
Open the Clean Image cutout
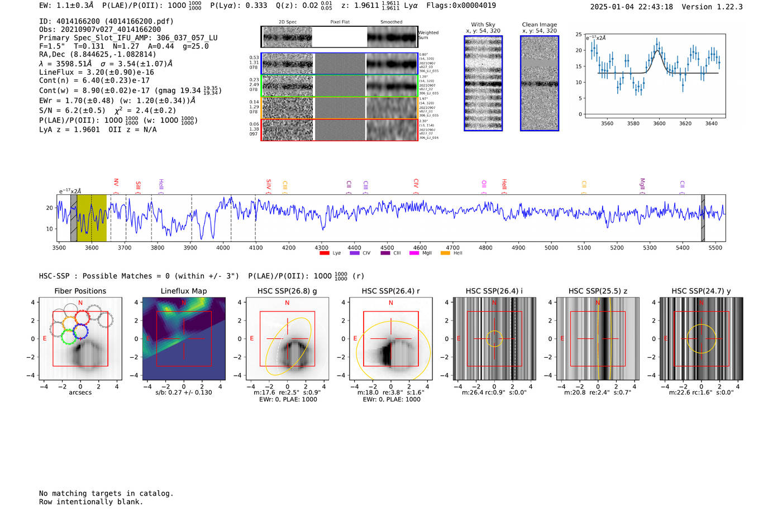coord(540,83)
